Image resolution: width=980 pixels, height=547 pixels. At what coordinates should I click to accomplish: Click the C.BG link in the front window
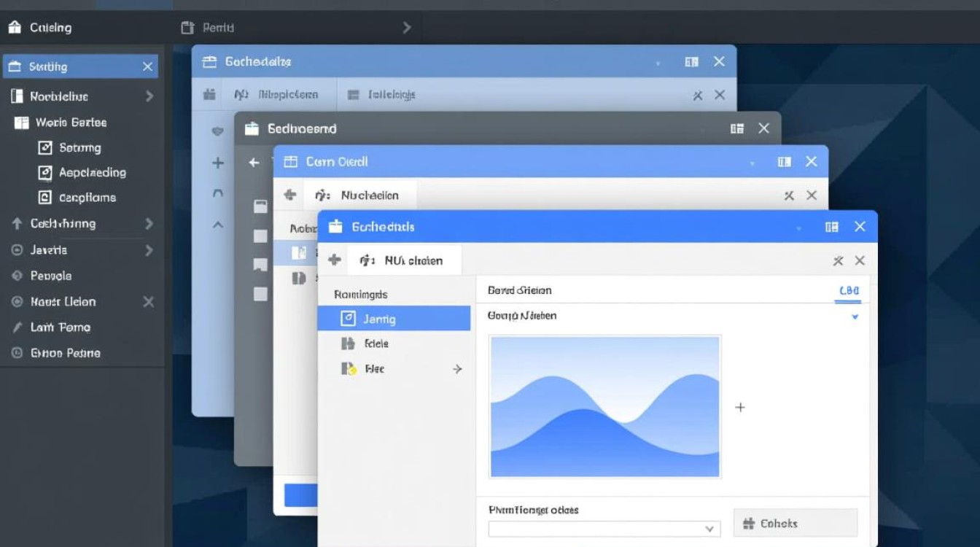[849, 290]
